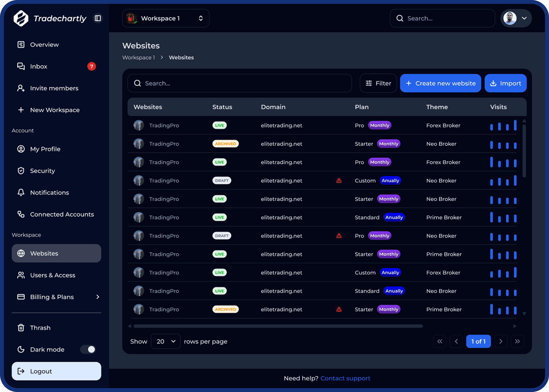Expand the profile avatar menu

(x=516, y=18)
